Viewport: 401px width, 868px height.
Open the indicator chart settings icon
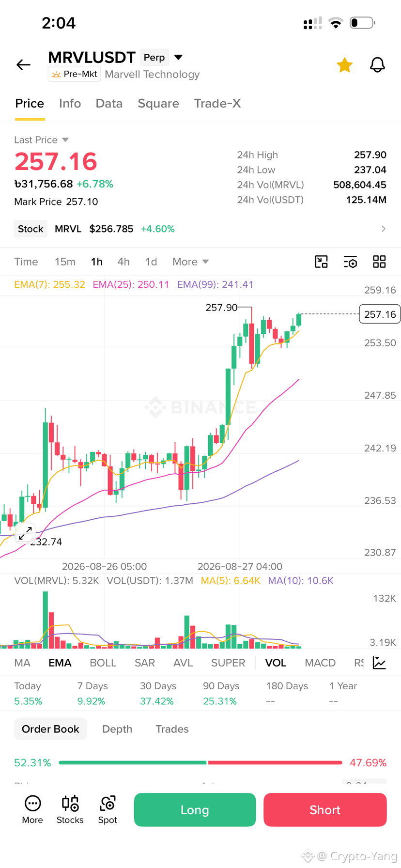coord(379,663)
